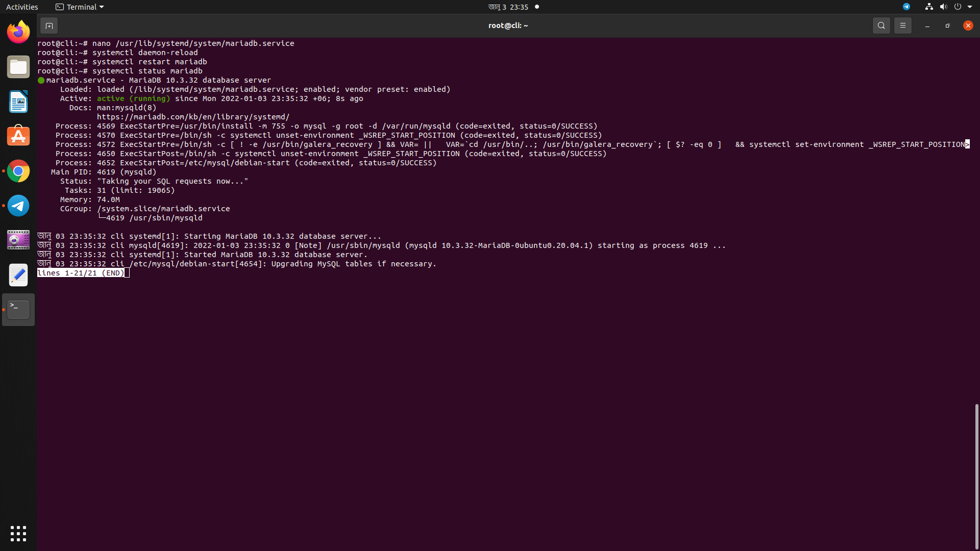Click the mariadb.com systemd docs URL
The width and height of the screenshot is (980, 551).
[193, 117]
